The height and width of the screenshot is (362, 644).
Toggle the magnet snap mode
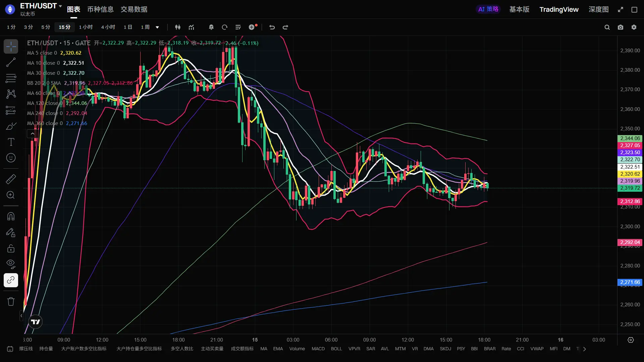pos(11,216)
